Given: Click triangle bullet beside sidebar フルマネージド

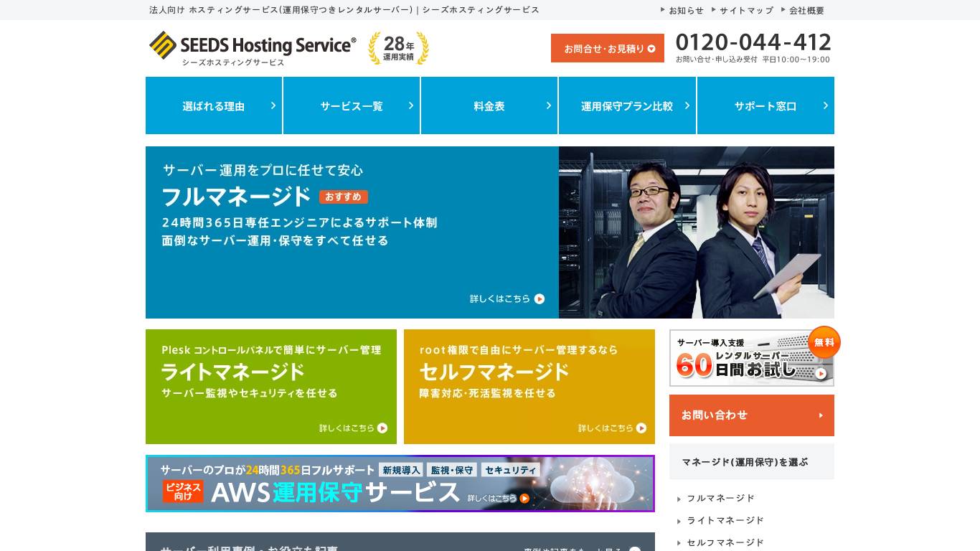Looking at the screenshot, I should (679, 499).
